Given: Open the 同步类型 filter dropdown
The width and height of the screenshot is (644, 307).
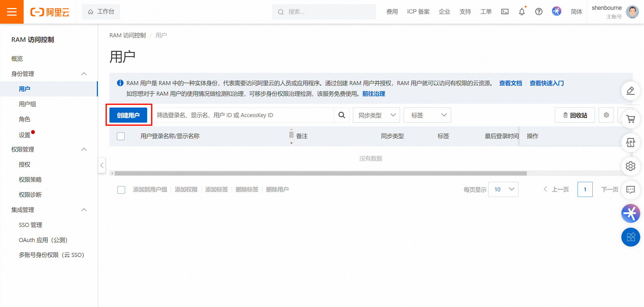Looking at the screenshot, I should pyautogui.click(x=376, y=115).
